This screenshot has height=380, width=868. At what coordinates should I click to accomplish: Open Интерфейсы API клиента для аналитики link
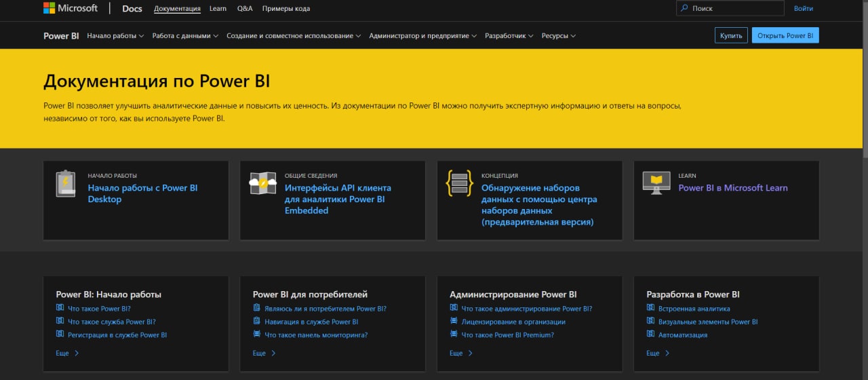pyautogui.click(x=338, y=199)
